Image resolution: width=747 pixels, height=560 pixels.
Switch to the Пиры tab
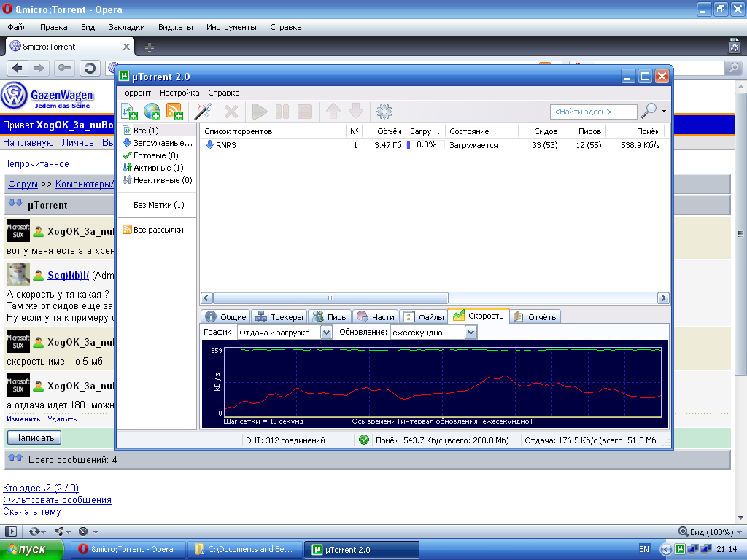tap(330, 316)
